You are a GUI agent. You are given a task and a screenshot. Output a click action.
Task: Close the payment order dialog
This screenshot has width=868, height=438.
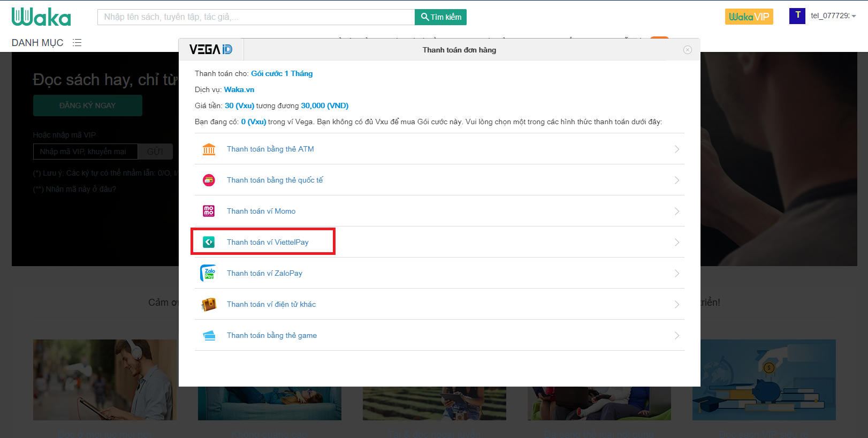click(688, 50)
